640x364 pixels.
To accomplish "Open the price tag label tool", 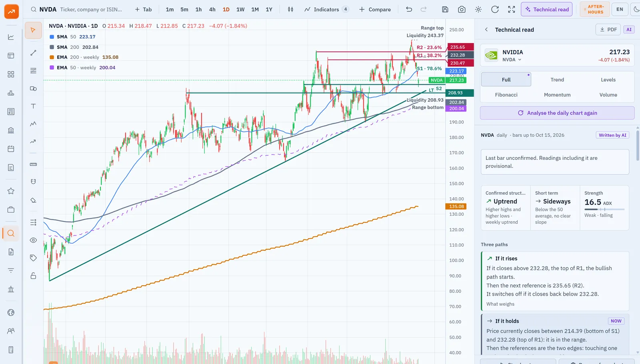I will coord(33,258).
